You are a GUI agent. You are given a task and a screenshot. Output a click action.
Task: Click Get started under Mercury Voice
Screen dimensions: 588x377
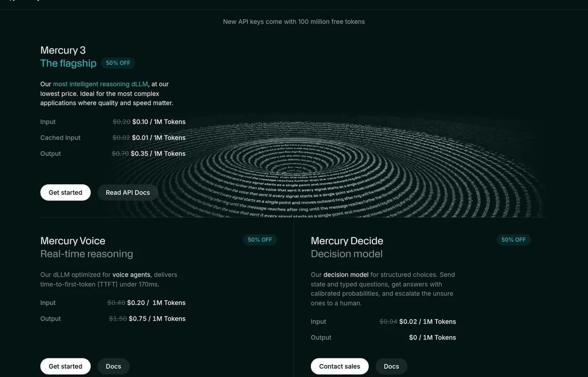65,366
